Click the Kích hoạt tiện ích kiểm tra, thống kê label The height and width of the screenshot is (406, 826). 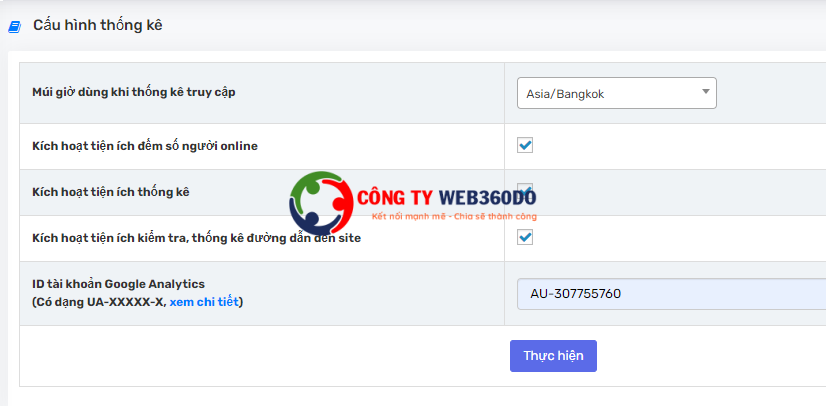196,238
